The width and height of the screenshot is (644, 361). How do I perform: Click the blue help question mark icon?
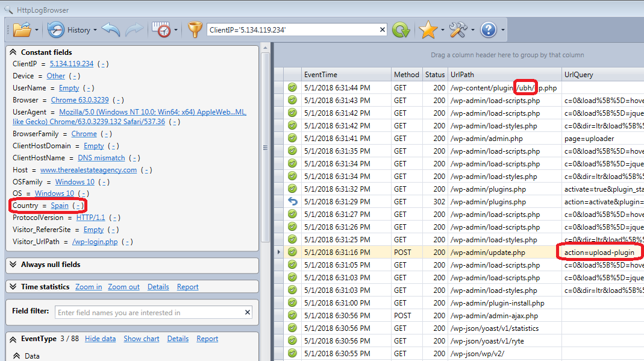[x=488, y=30]
